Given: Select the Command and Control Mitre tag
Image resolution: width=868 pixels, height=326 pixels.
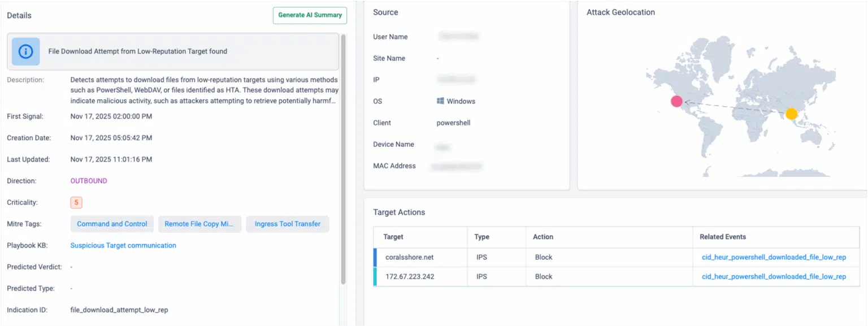Looking at the screenshot, I should point(112,224).
